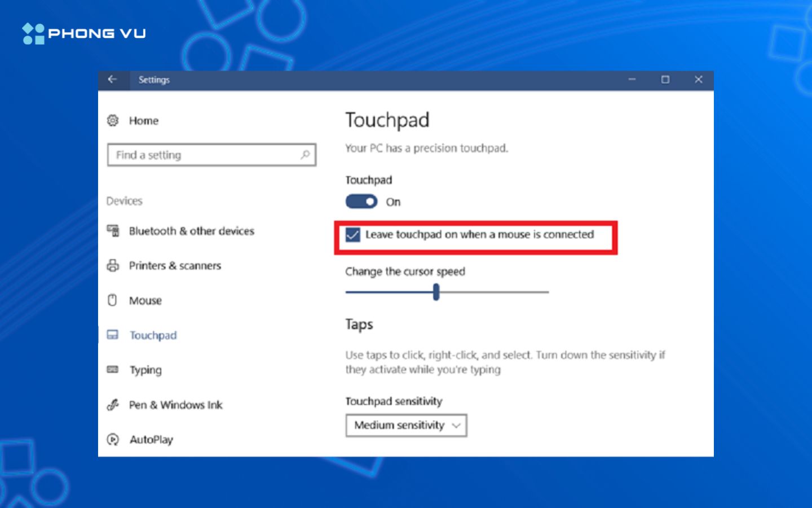The image size is (812, 508).
Task: Select Touchpad in the Devices list
Action: 153,335
